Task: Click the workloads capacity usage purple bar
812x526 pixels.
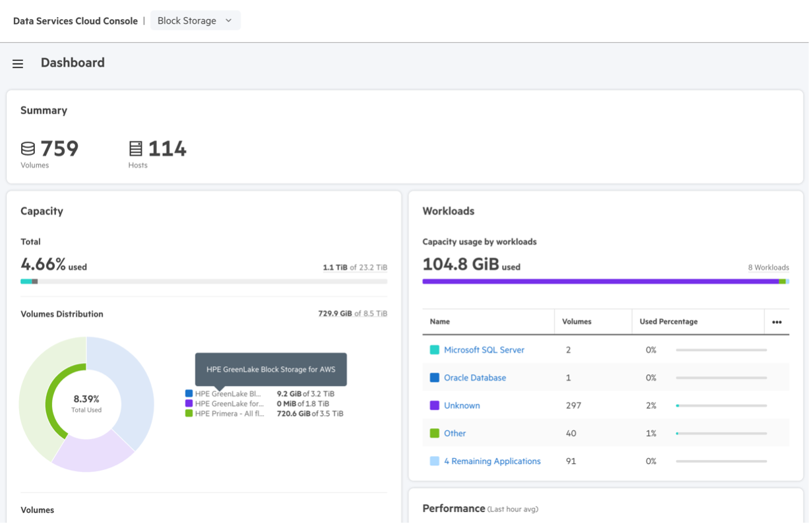Action: [x=600, y=281]
